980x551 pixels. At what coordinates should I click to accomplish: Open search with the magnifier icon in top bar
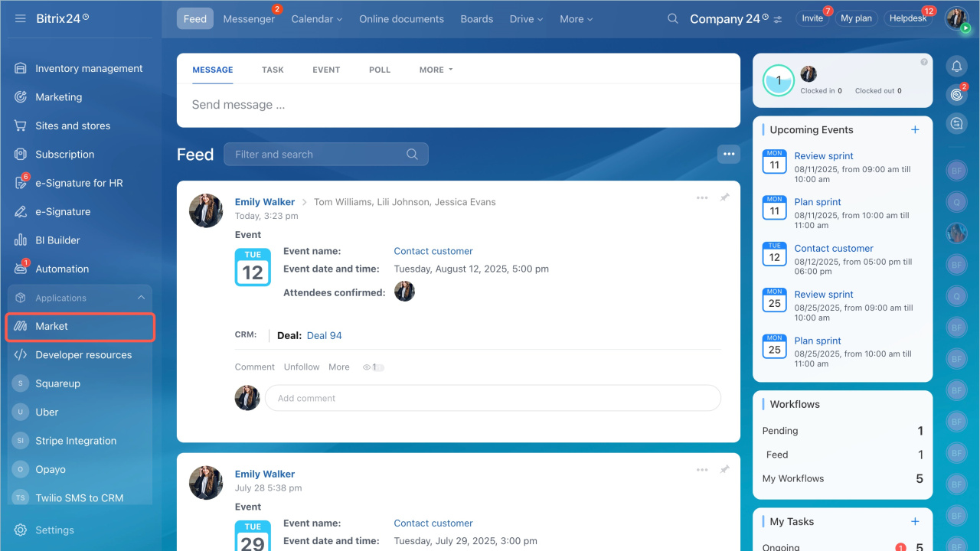pyautogui.click(x=672, y=19)
